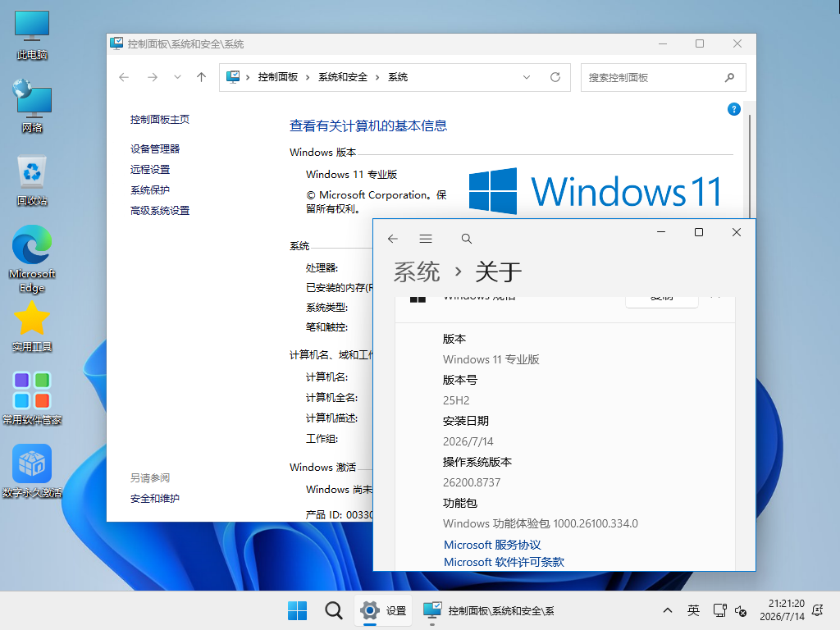Open Microsoft 软件许可条款 link
Image resolution: width=840 pixels, height=630 pixels.
504,562
